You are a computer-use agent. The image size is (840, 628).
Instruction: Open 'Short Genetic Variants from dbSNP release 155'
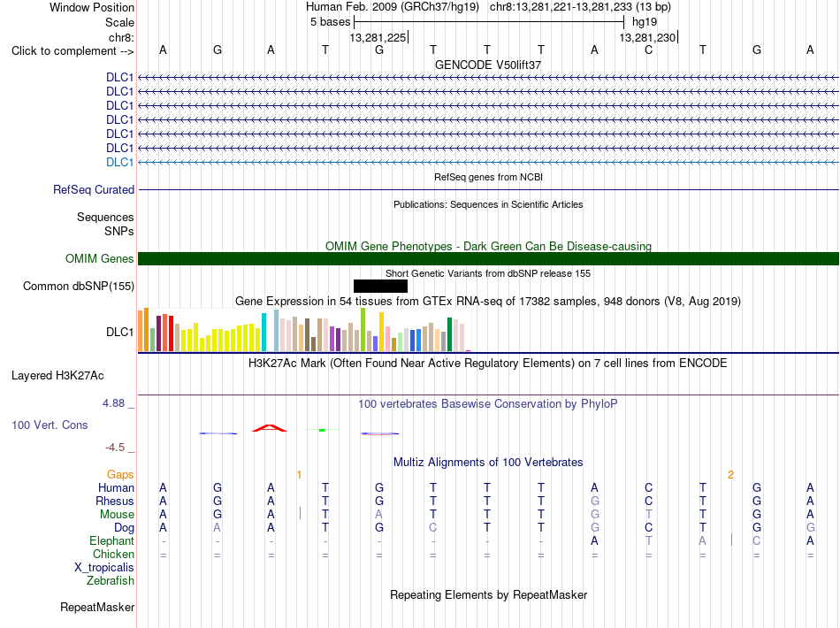pos(488,273)
